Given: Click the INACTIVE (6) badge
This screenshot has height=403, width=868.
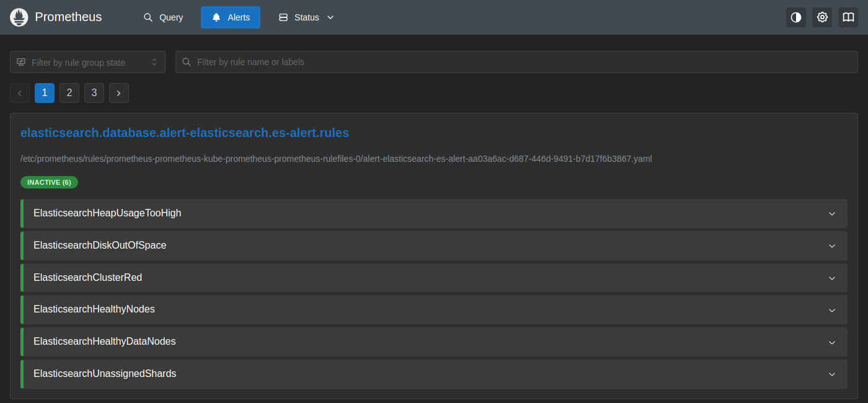Looking at the screenshot, I should tap(49, 182).
